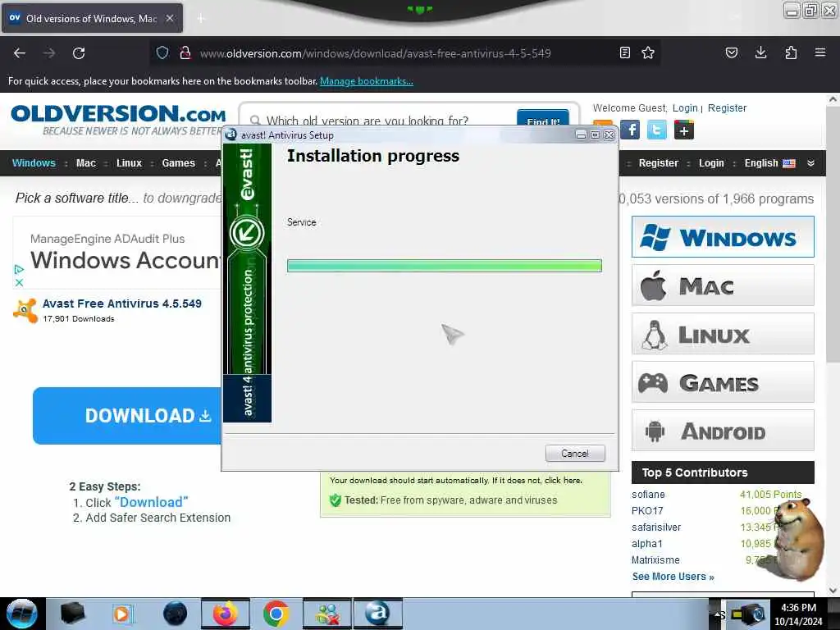Open contributor sofiane
This screenshot has height=630, width=840.
coord(648,495)
